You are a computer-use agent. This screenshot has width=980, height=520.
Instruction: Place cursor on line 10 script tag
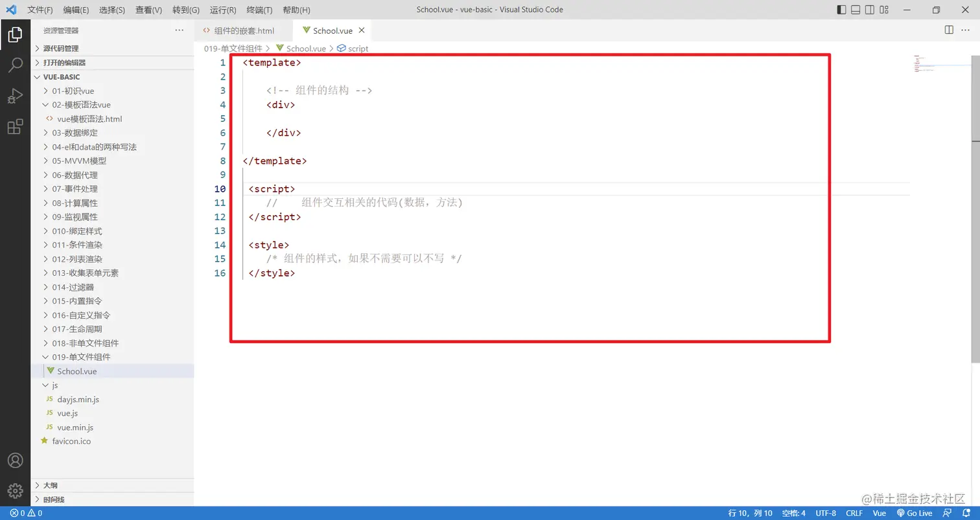click(x=272, y=188)
